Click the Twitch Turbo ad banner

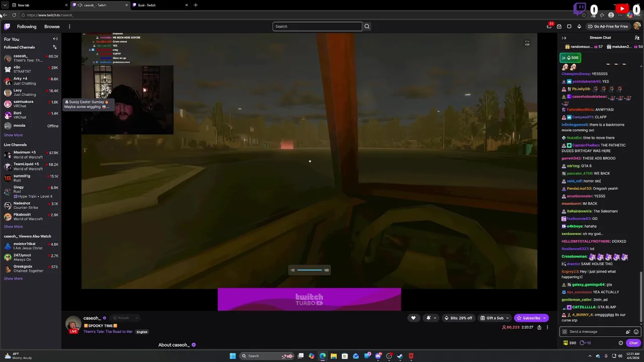pos(309,300)
